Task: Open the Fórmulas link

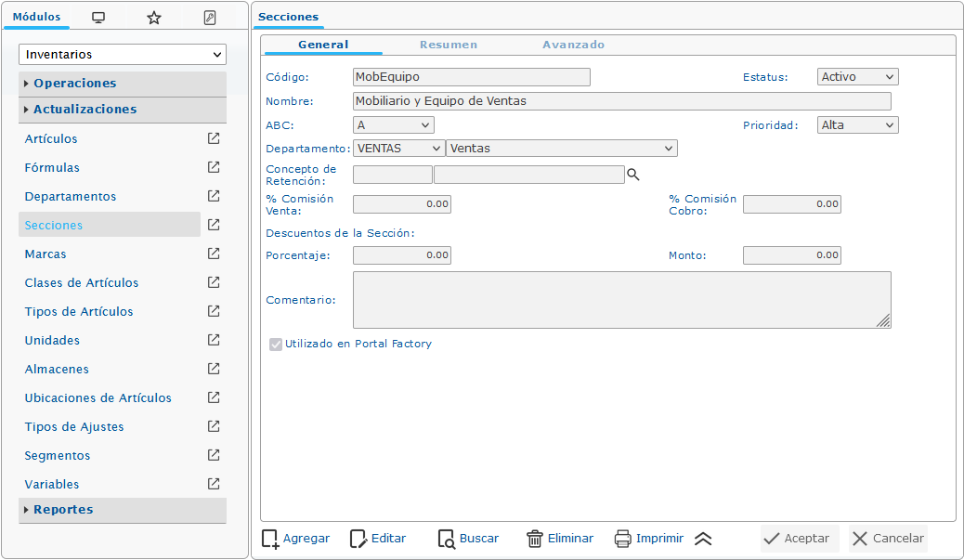Action: pos(52,168)
